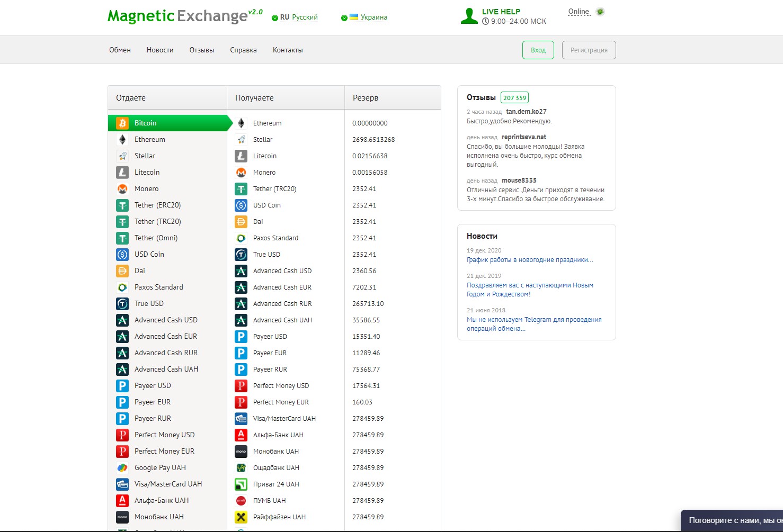Click the reserve value 2698.6513268

373,140
